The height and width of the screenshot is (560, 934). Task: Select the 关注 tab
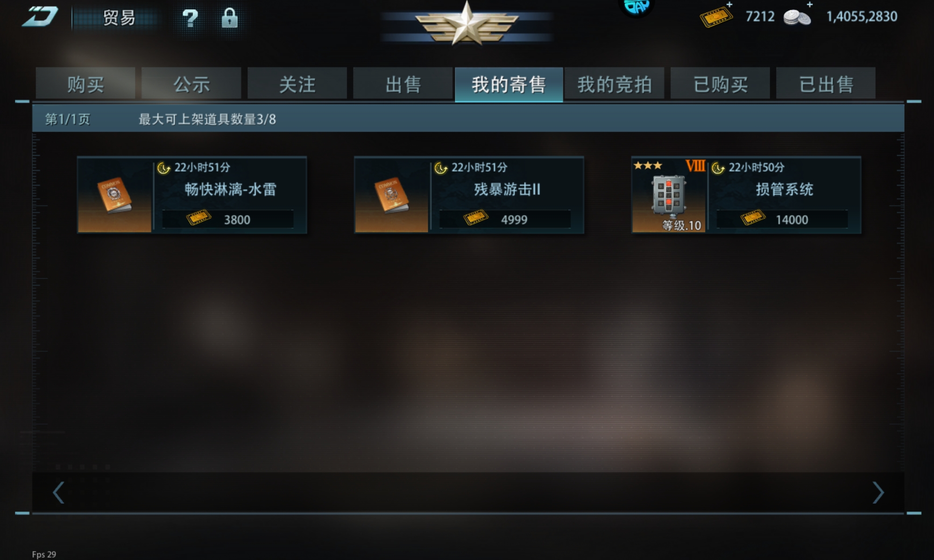(297, 84)
